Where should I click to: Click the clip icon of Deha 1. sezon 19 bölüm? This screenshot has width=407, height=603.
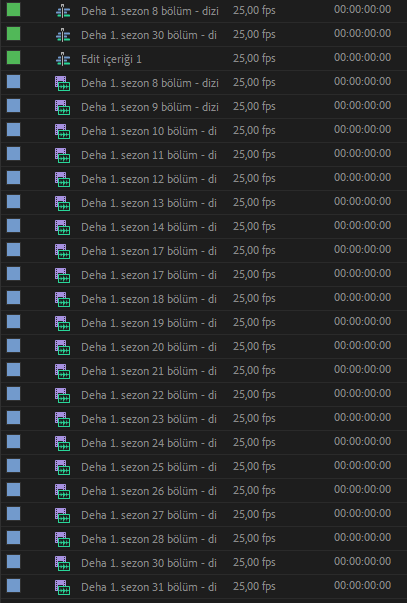click(x=62, y=323)
